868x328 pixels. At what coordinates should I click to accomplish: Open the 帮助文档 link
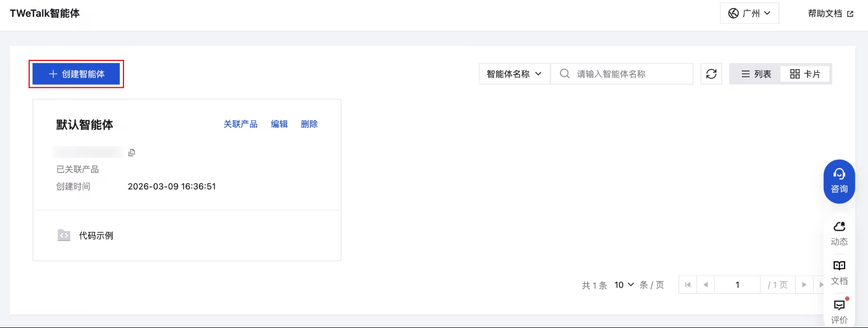(x=830, y=13)
